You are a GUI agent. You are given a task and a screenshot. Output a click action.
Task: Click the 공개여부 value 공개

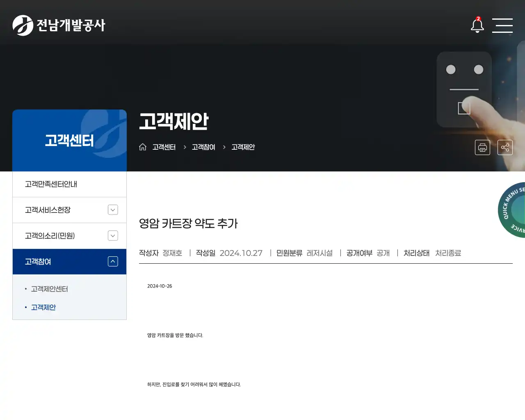(x=383, y=253)
